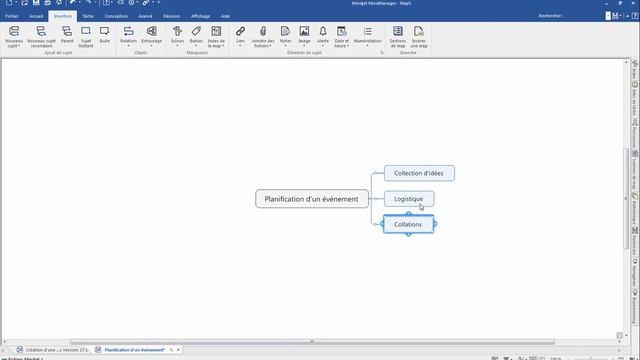Add an Entourage boundary
Image resolution: width=640 pixels, height=360 pixels.
[x=151, y=35]
